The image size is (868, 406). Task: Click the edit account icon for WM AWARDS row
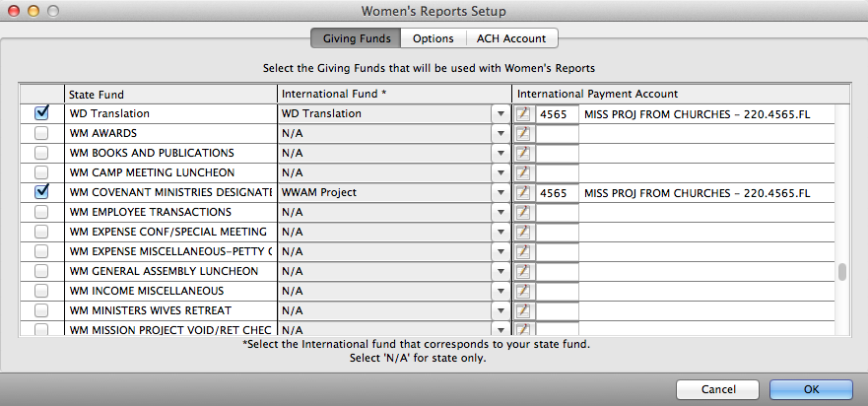(x=523, y=134)
